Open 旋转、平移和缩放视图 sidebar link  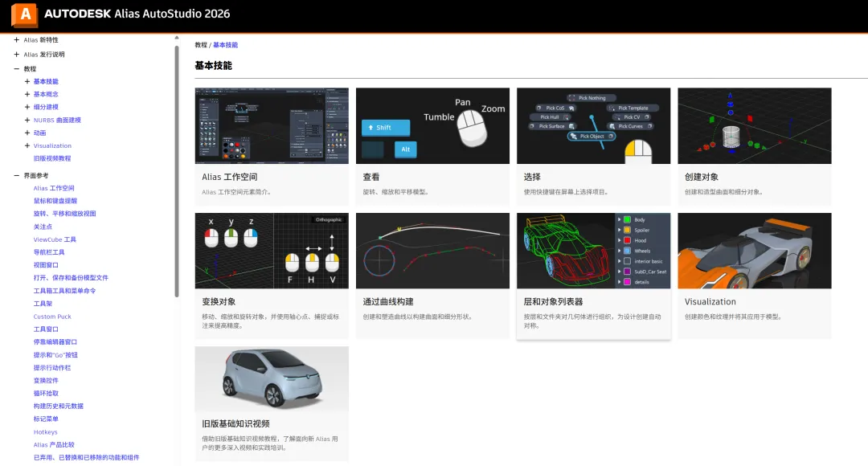pyautogui.click(x=65, y=214)
